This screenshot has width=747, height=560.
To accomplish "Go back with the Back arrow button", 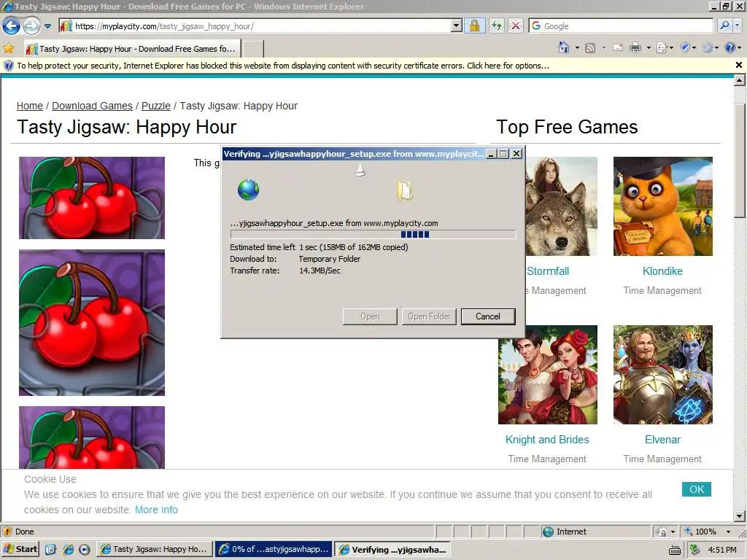I will tap(12, 26).
